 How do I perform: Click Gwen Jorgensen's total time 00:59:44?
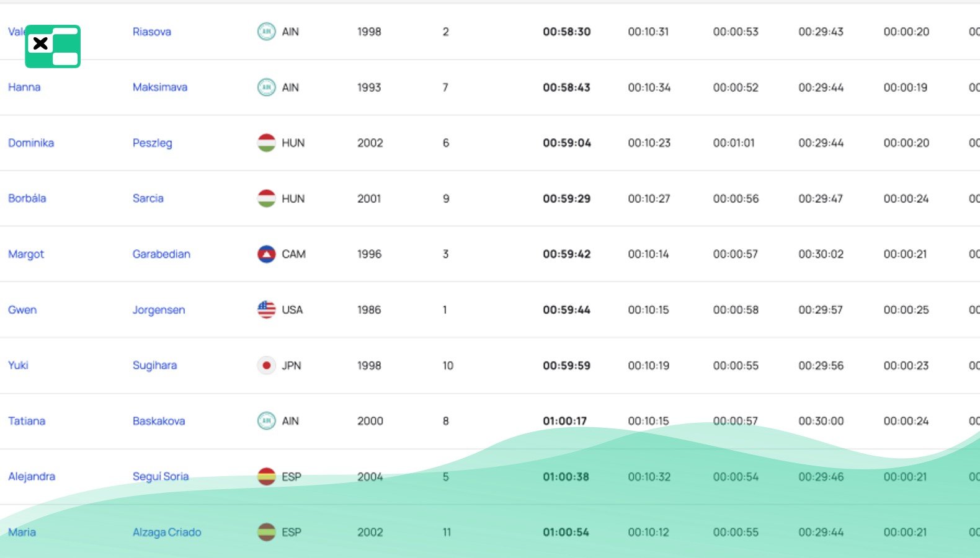coord(566,310)
